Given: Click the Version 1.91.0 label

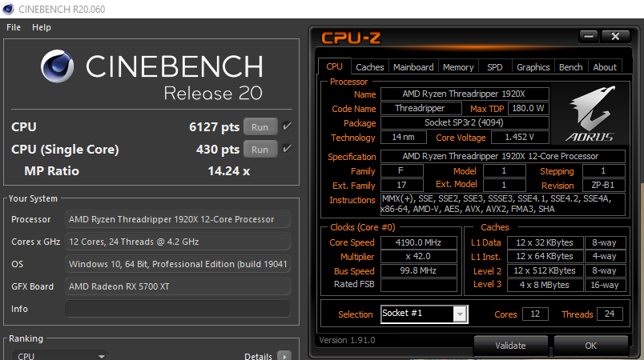Looking at the screenshot, I should 347,340.
